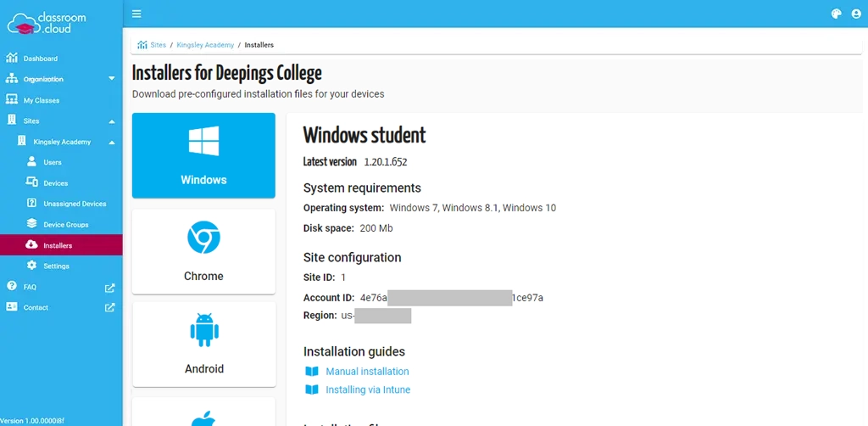Open the Installing via Intune link
Image resolution: width=868 pixels, height=426 pixels.
click(368, 390)
